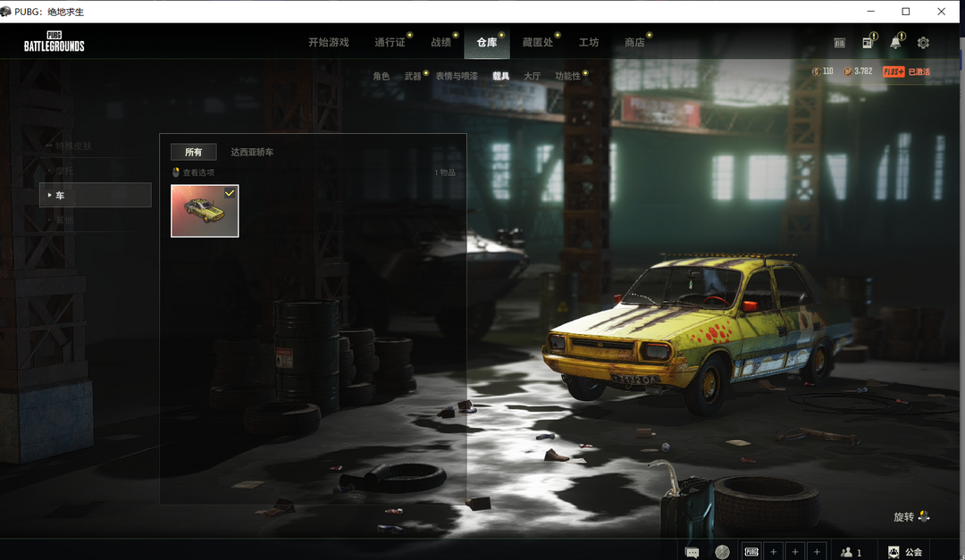Click the G-Coin currency icon
Screen dimensions: 965x560
[x=816, y=71]
